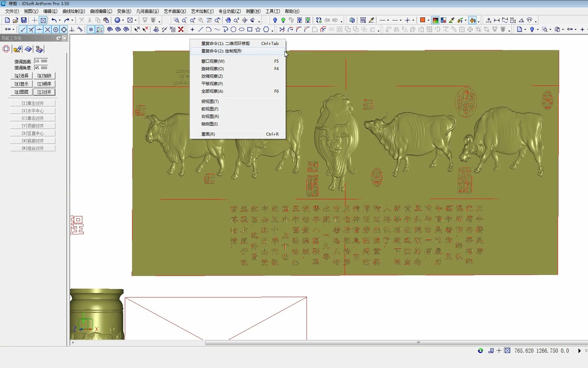
Task: Expand the blue sphere render dropdown
Action: coord(123,20)
